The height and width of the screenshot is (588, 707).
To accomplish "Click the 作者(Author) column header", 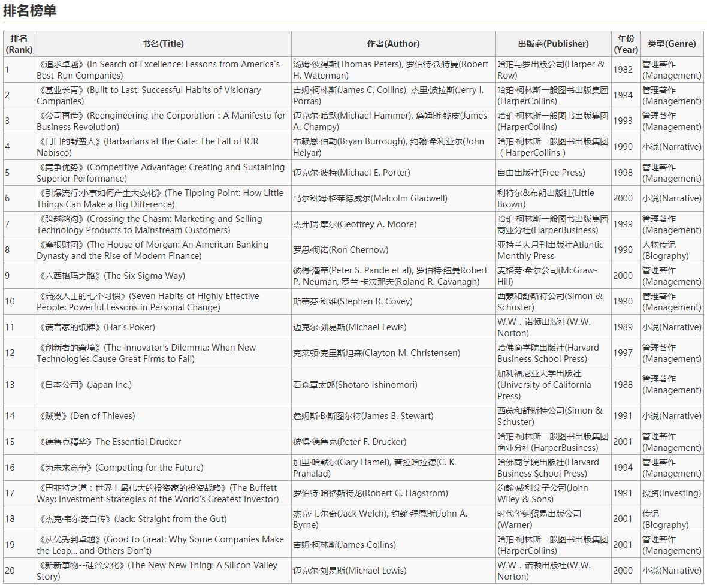I will [393, 44].
